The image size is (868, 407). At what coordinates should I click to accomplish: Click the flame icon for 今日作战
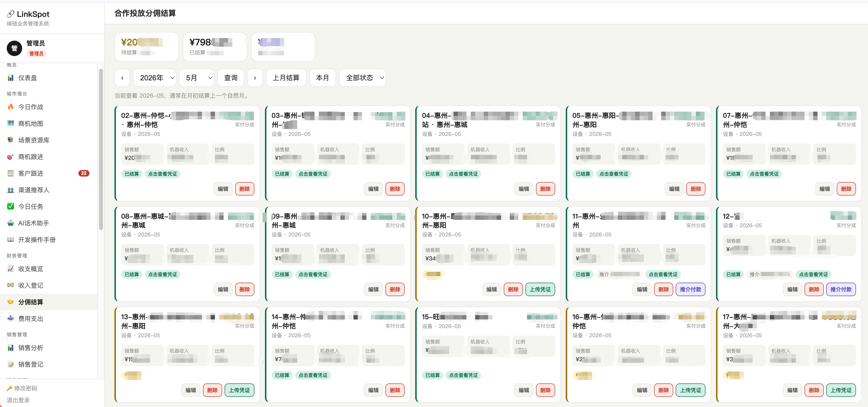(10, 107)
